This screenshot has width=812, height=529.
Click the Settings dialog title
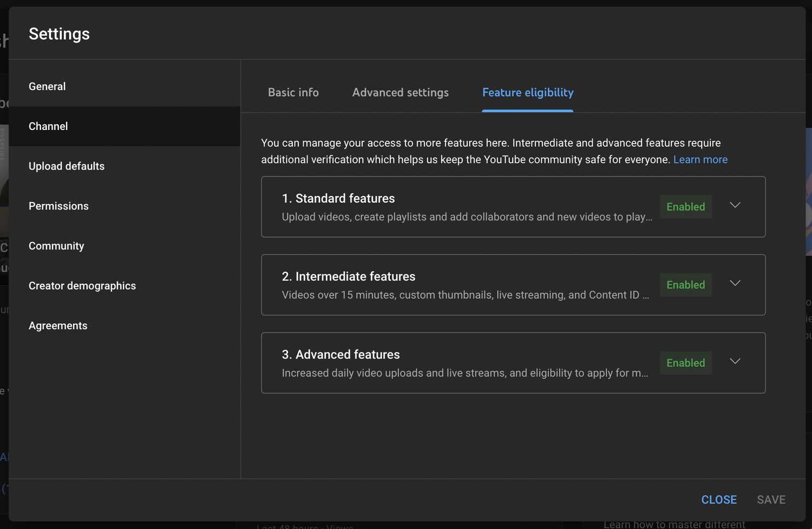coord(59,34)
